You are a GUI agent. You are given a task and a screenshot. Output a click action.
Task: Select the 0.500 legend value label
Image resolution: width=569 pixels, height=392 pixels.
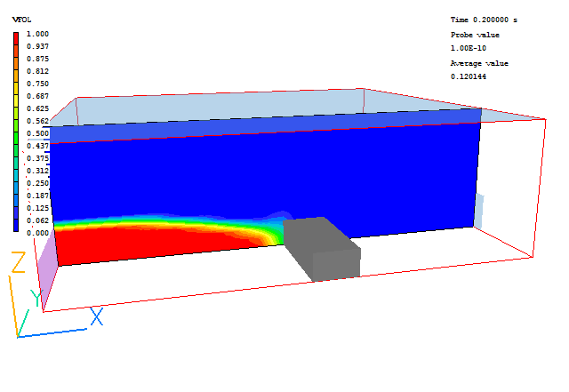click(37, 133)
